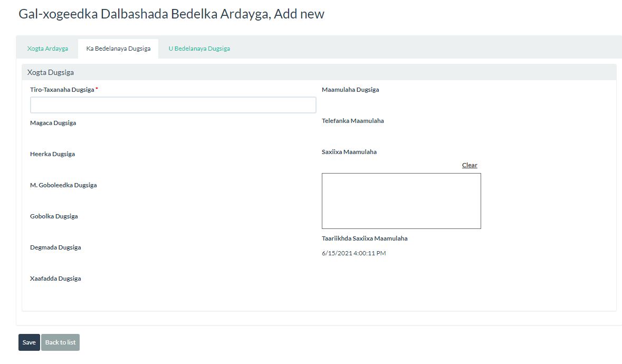The height and width of the screenshot is (364, 622).
Task: Focus the Tiro-Taxanaha Dugsiga input field
Action: (x=173, y=105)
